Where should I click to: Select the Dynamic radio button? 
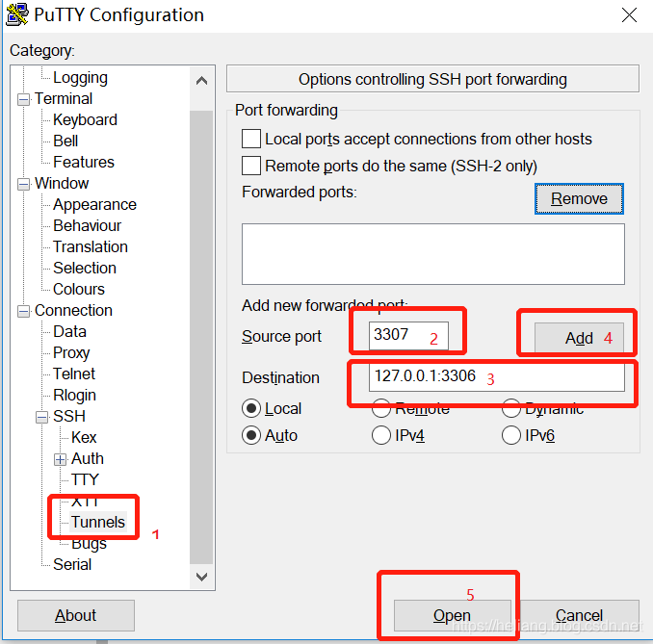(511, 408)
